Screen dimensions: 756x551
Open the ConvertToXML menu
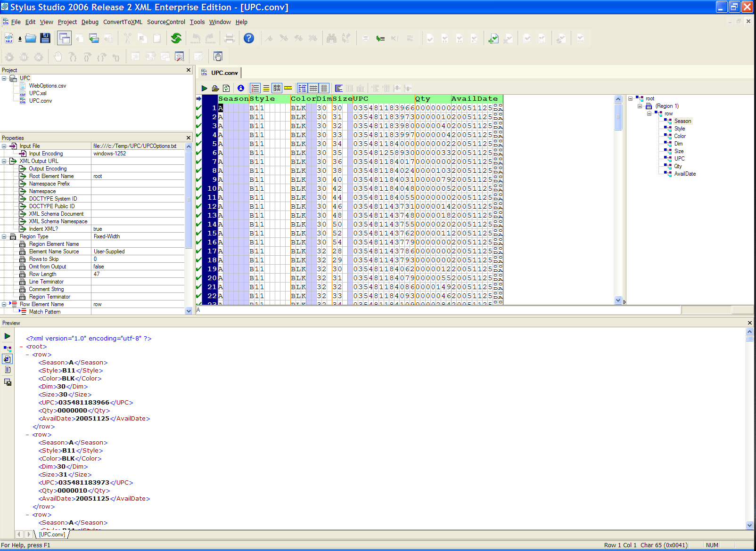point(123,22)
